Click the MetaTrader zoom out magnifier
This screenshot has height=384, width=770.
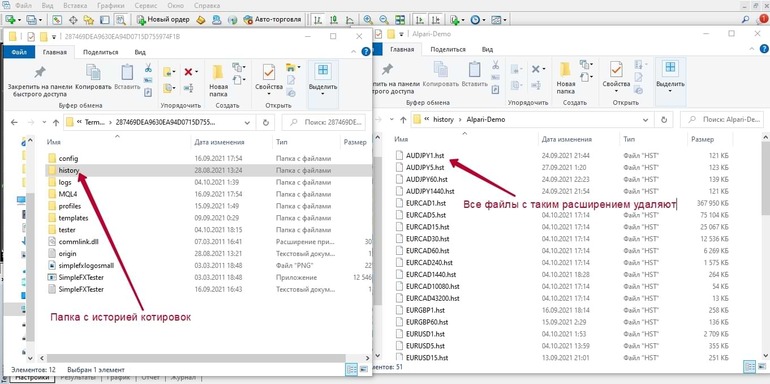point(384,20)
